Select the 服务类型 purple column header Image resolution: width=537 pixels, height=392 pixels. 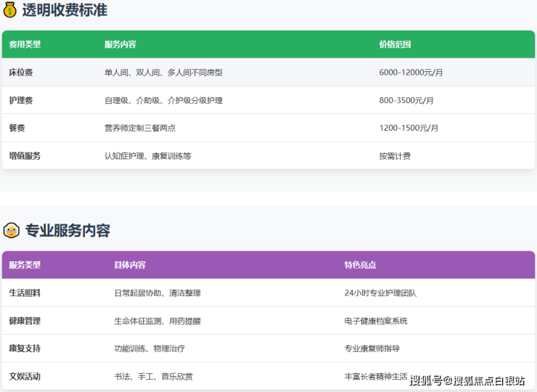(25, 265)
